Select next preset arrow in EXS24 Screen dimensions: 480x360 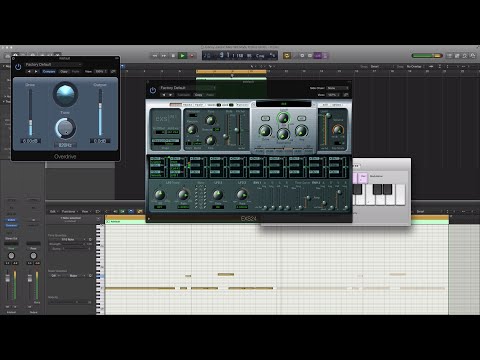pyautogui.click(x=171, y=95)
